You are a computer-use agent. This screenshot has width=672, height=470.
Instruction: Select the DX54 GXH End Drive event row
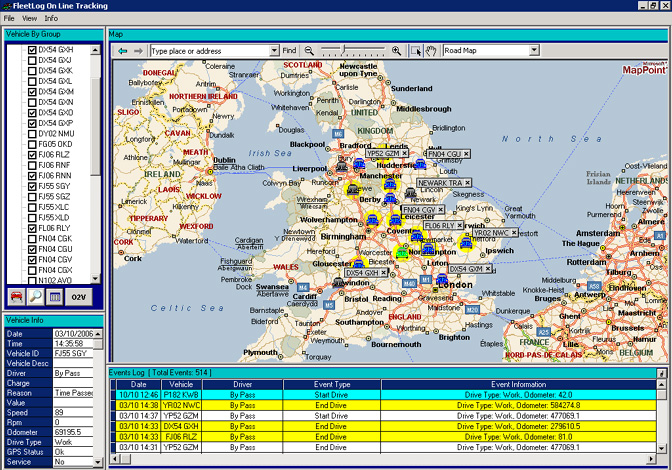click(386, 426)
